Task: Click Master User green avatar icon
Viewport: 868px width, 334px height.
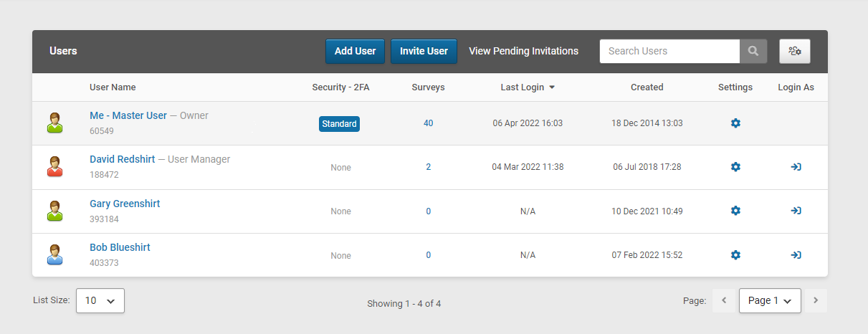Action: tap(54, 123)
